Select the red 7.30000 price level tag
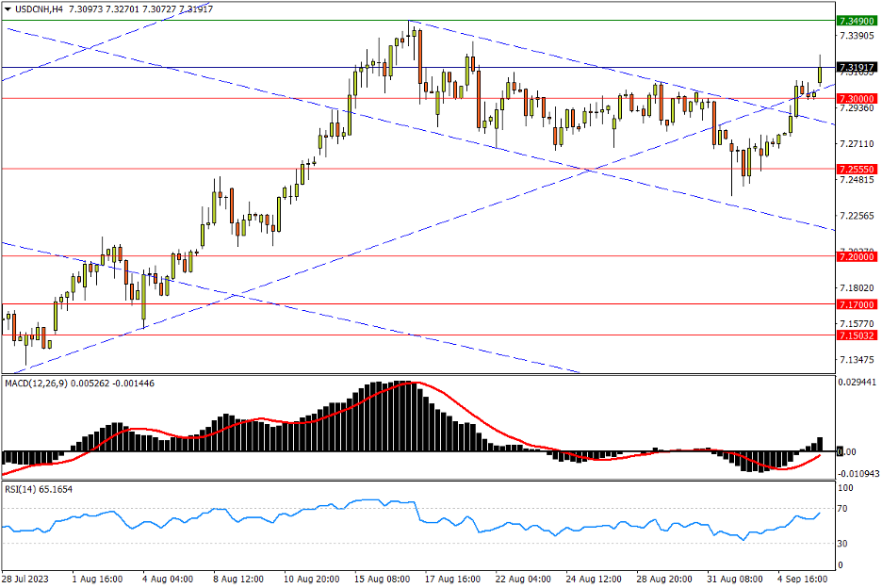882x588 pixels. (x=857, y=98)
